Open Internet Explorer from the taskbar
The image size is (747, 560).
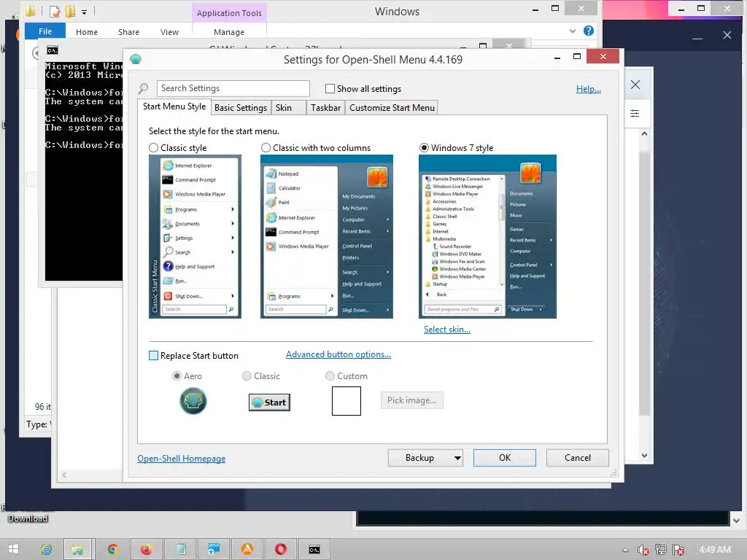[46, 549]
